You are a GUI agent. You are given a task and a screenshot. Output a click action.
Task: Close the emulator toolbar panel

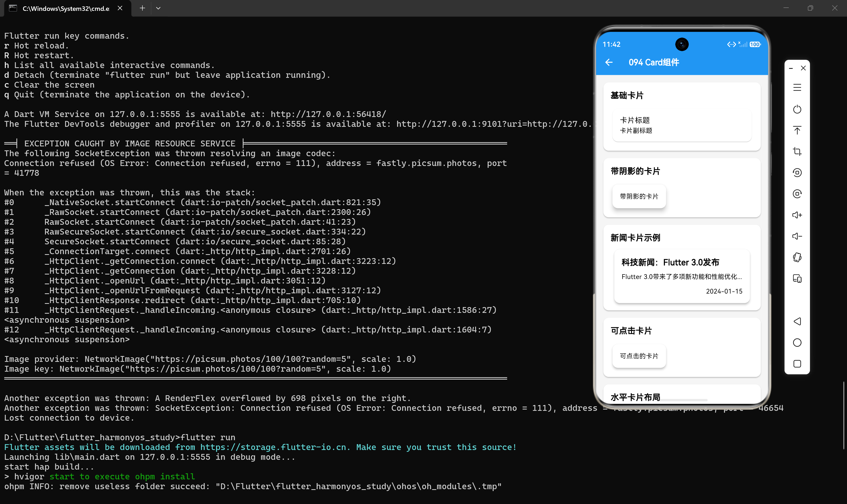803,68
